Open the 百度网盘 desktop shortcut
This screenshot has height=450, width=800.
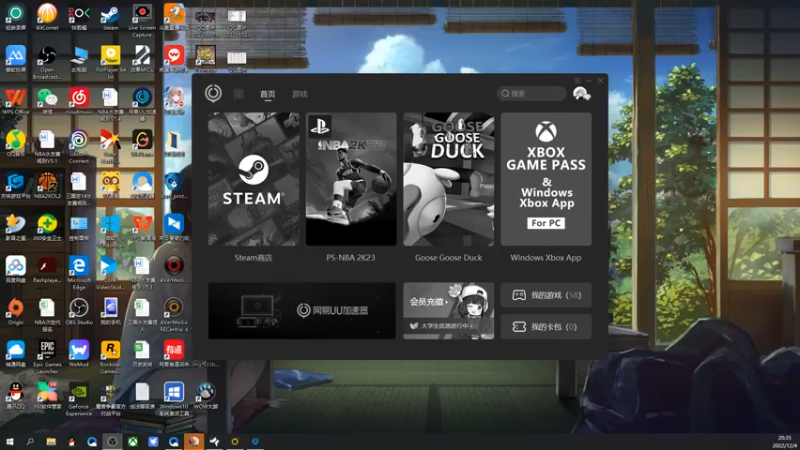[15, 270]
